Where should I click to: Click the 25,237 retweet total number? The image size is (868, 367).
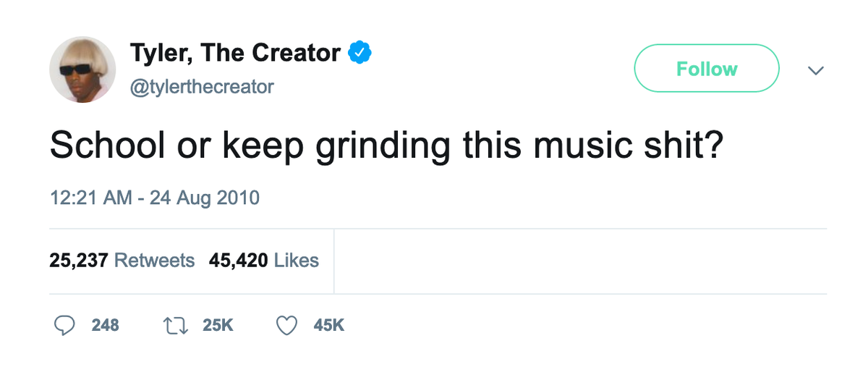click(x=79, y=261)
